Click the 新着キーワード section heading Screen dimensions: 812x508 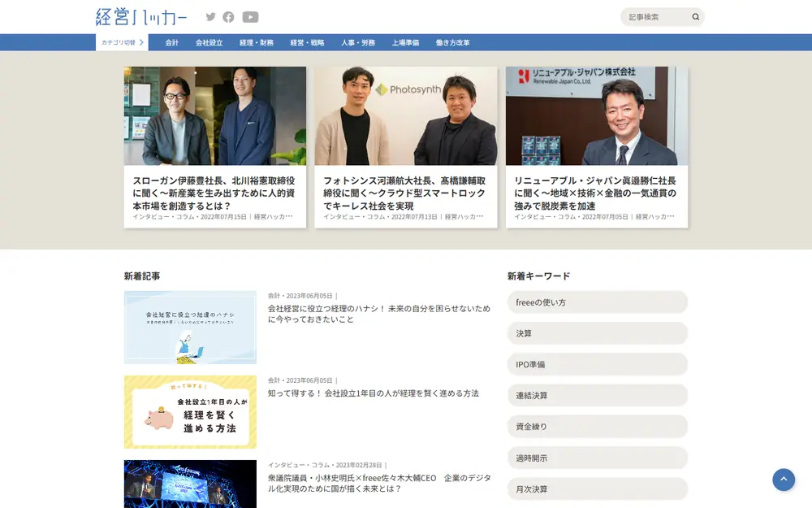(538, 276)
